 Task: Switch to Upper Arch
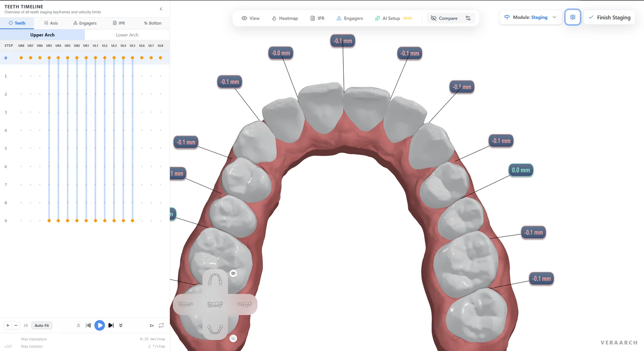pyautogui.click(x=42, y=35)
